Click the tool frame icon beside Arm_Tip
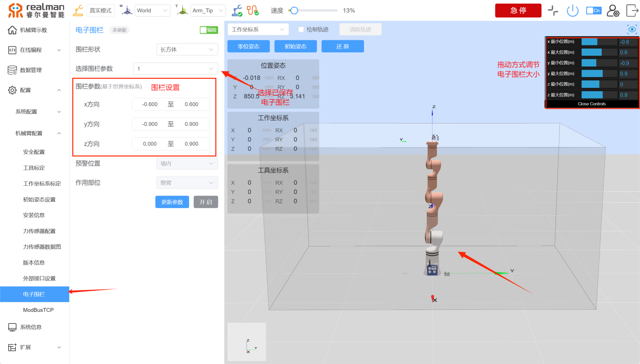 [x=182, y=10]
